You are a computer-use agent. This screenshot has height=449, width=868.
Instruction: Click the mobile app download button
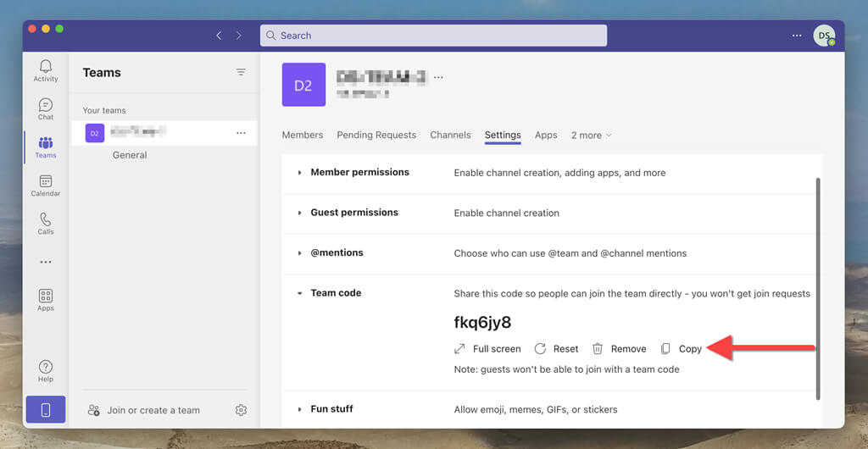46,410
